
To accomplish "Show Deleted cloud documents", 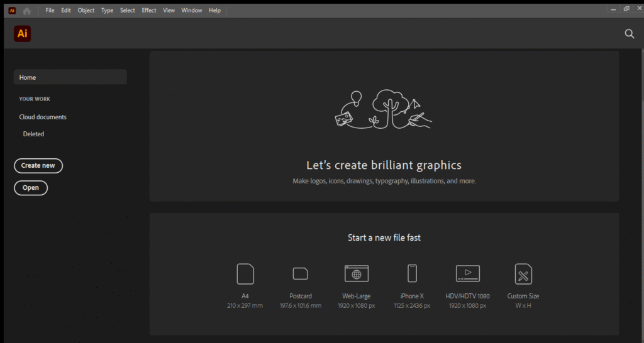I will (x=33, y=134).
